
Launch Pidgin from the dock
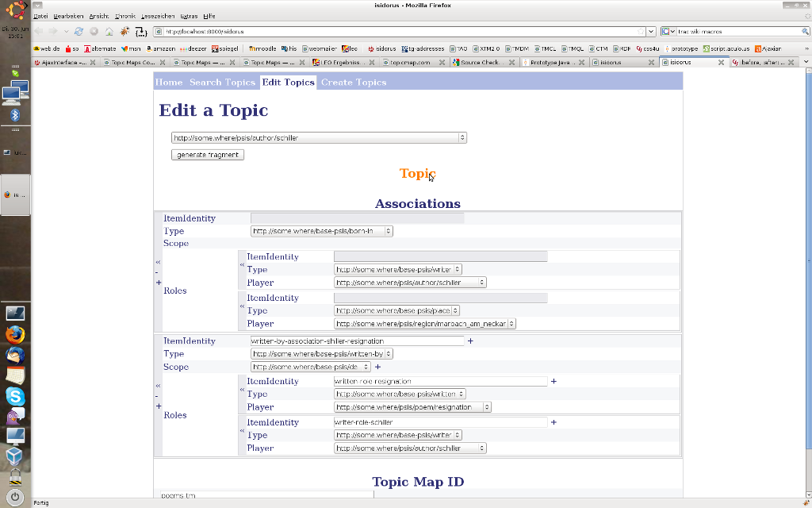(15, 416)
